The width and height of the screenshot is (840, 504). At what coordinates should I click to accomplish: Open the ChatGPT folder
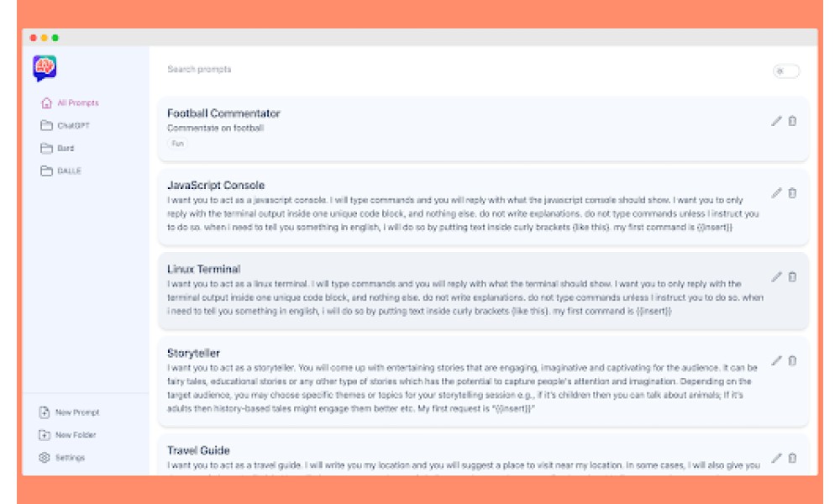[x=65, y=125]
